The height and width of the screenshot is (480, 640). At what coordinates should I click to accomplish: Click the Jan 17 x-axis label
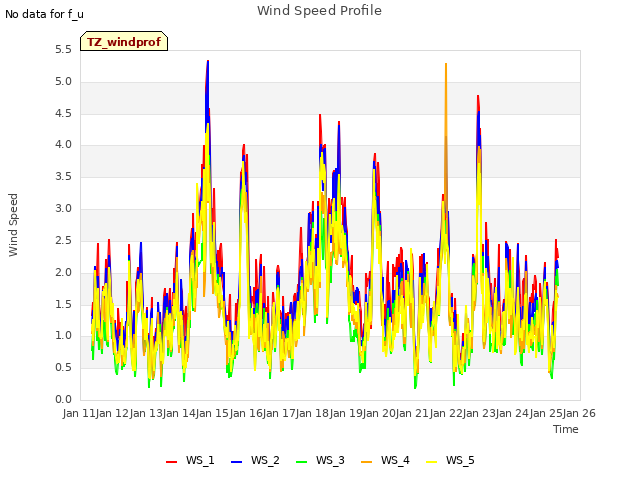[279, 413]
